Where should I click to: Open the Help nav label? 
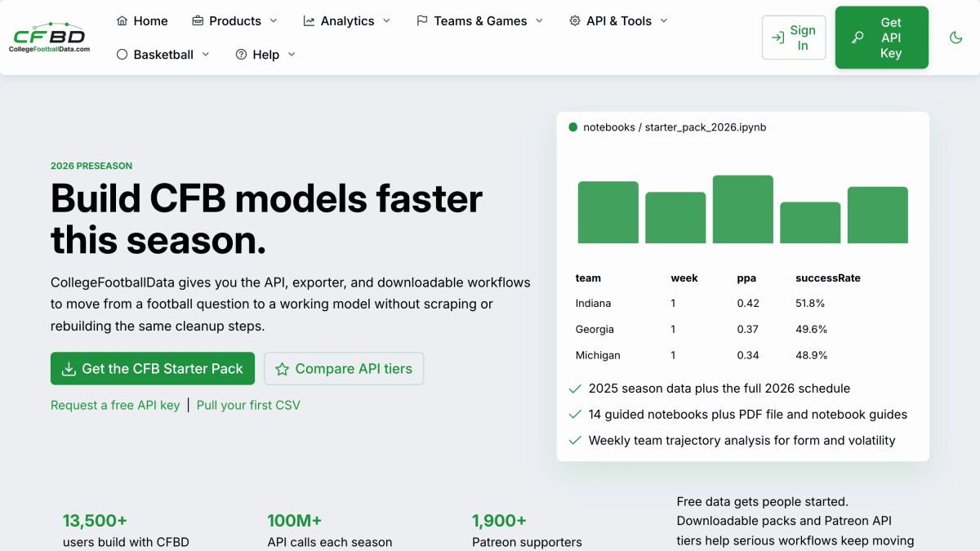pos(266,54)
